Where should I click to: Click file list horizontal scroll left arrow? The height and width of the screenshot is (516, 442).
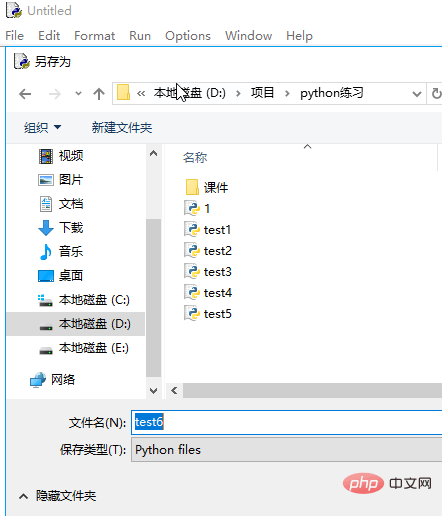[174, 390]
